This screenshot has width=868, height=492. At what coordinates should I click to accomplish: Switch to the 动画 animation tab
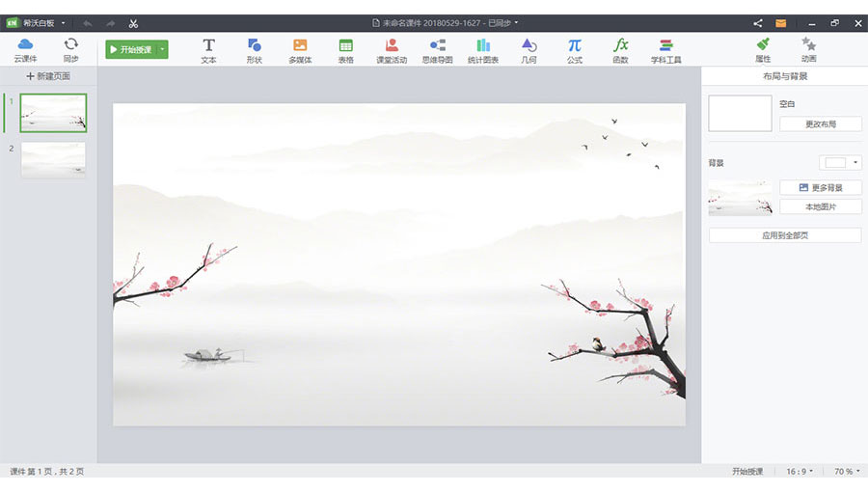(808, 49)
